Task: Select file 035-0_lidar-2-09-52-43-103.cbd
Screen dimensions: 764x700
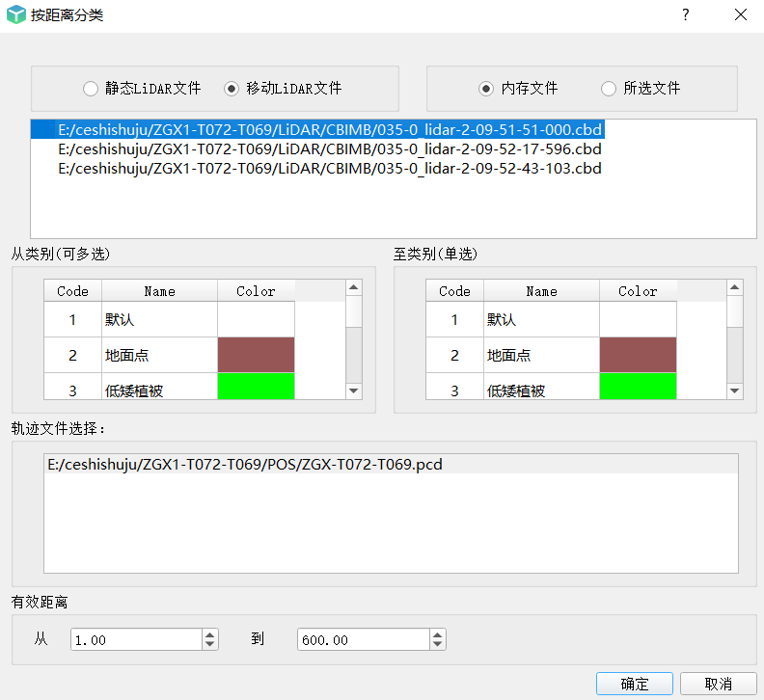Action: tap(329, 169)
